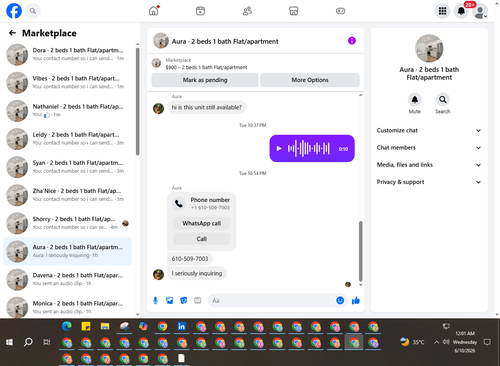Click the phone handset icon
This screenshot has height=366, width=500.
click(x=179, y=203)
